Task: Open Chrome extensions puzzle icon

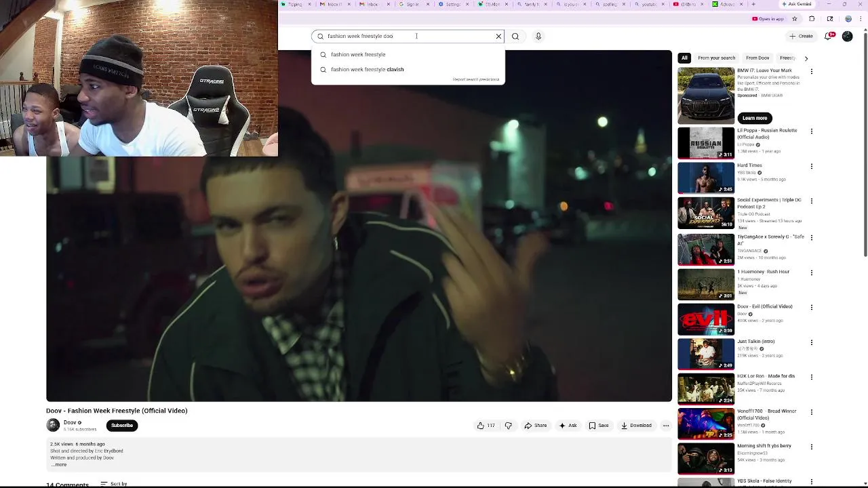Action: click(812, 19)
